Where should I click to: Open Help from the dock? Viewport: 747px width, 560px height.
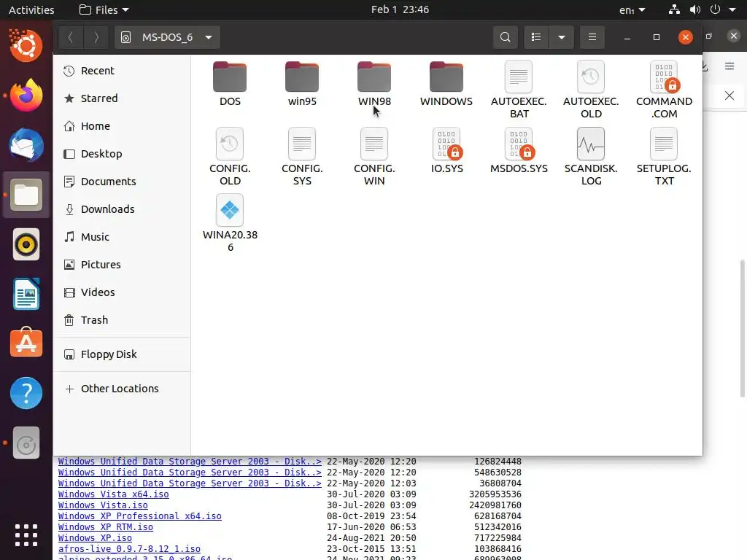[26, 393]
